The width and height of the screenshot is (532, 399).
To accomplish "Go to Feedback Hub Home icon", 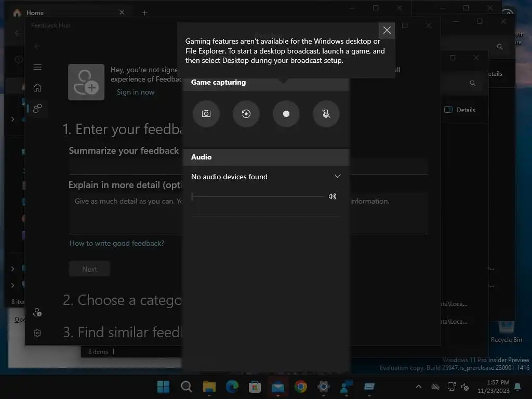I will coord(37,87).
